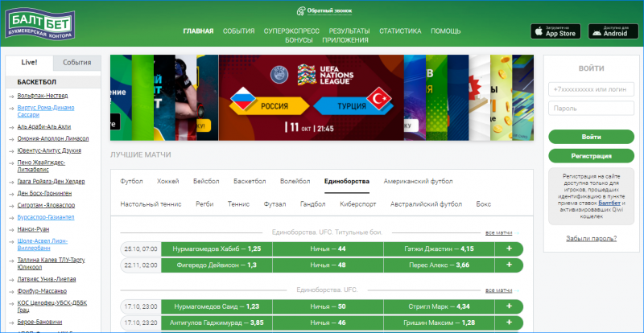Select Ничья at 44 odds

tap(328, 249)
